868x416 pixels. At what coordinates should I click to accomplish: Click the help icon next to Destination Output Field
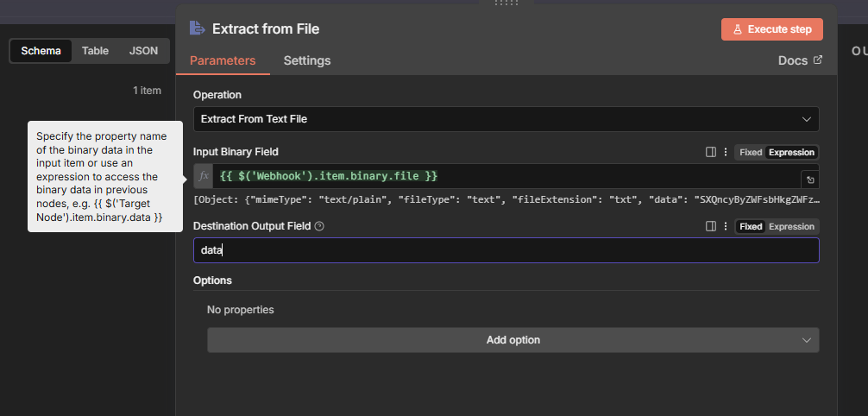[319, 226]
